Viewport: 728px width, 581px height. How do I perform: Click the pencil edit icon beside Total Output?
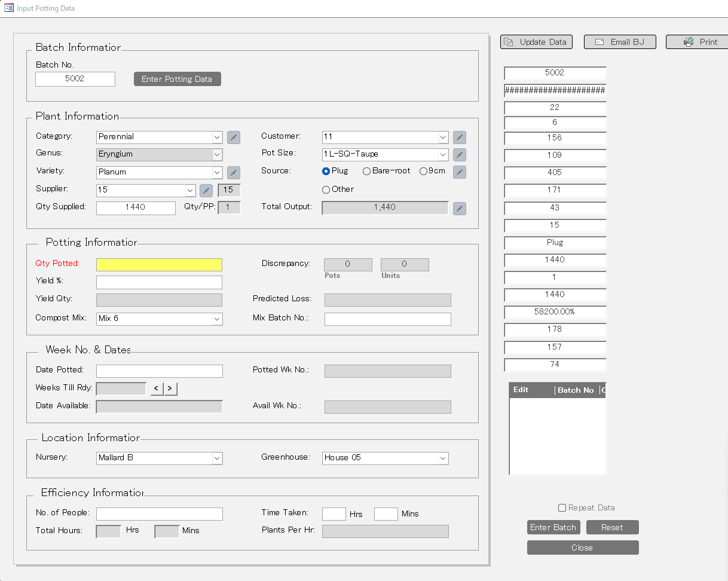pyautogui.click(x=459, y=208)
